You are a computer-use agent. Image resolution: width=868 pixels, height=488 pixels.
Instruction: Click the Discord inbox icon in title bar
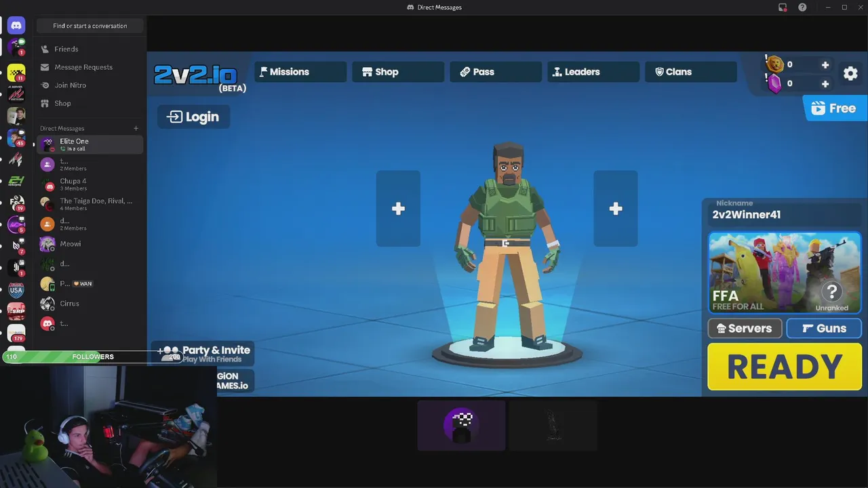point(783,7)
